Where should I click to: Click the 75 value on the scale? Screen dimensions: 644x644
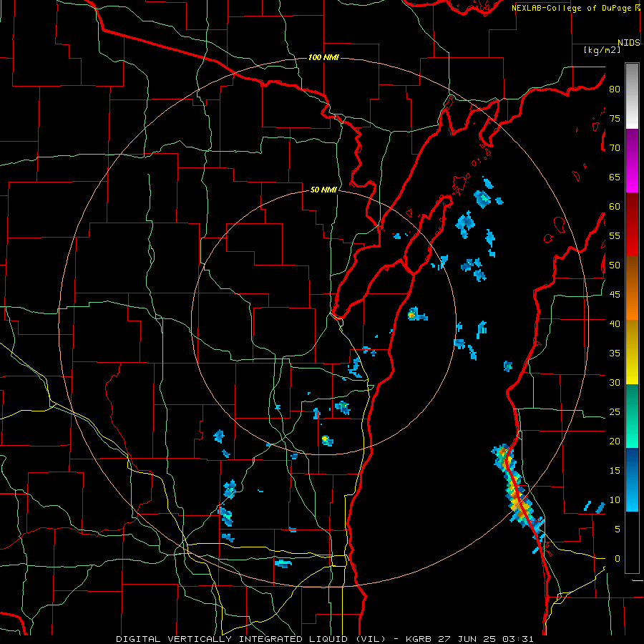click(615, 118)
